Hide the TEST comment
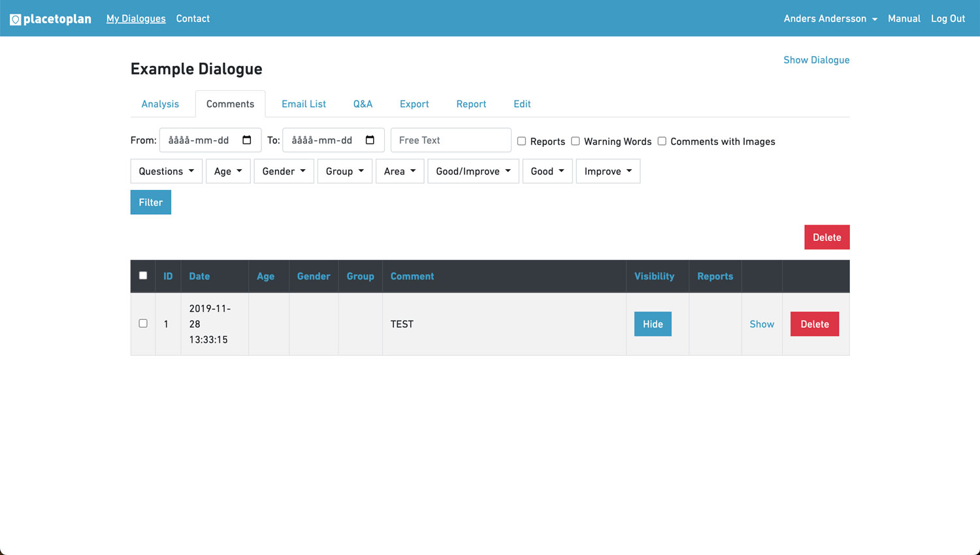 tap(653, 324)
